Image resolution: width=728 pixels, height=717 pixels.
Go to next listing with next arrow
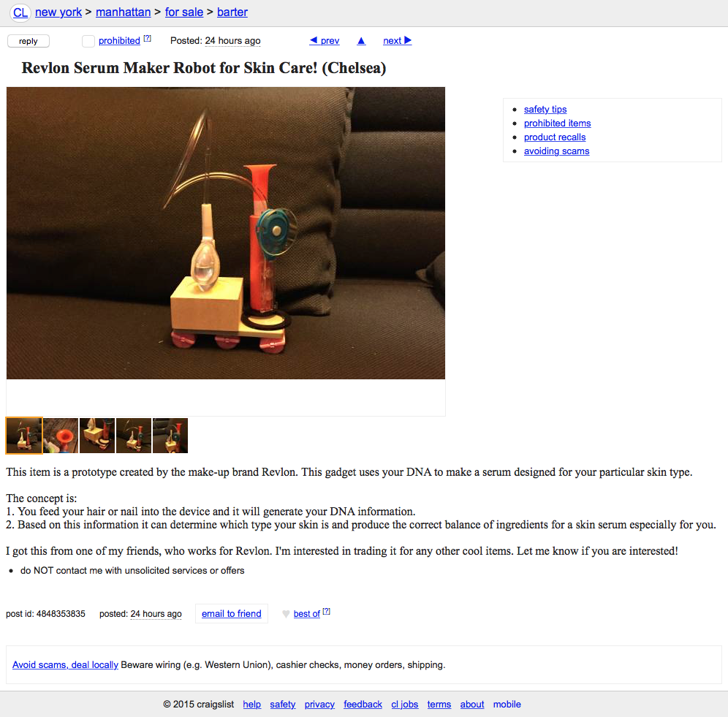(x=398, y=40)
